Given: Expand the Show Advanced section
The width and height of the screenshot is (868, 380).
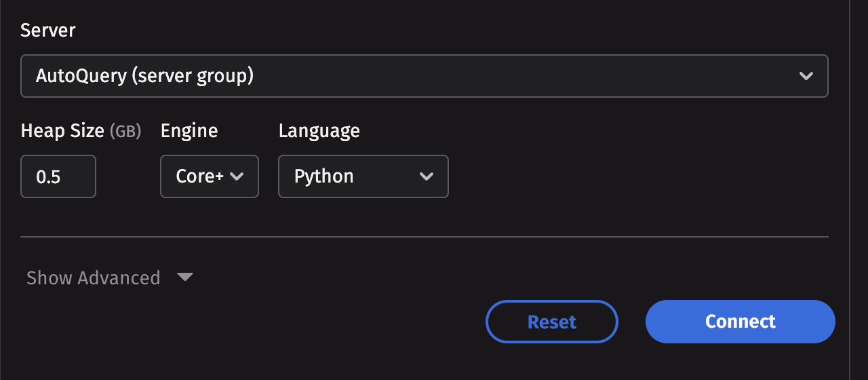Looking at the screenshot, I should (x=94, y=278).
